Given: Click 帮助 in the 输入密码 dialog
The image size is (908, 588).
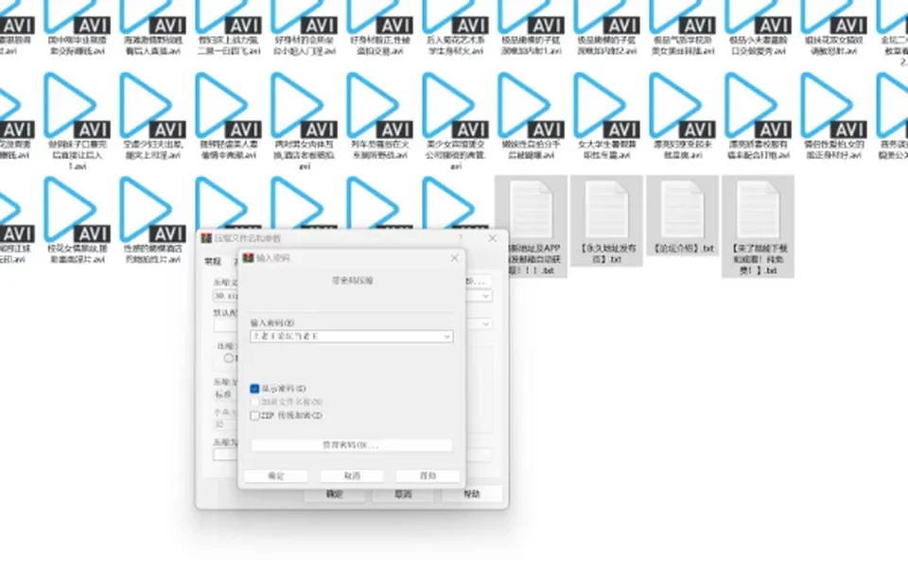Looking at the screenshot, I should (x=428, y=476).
